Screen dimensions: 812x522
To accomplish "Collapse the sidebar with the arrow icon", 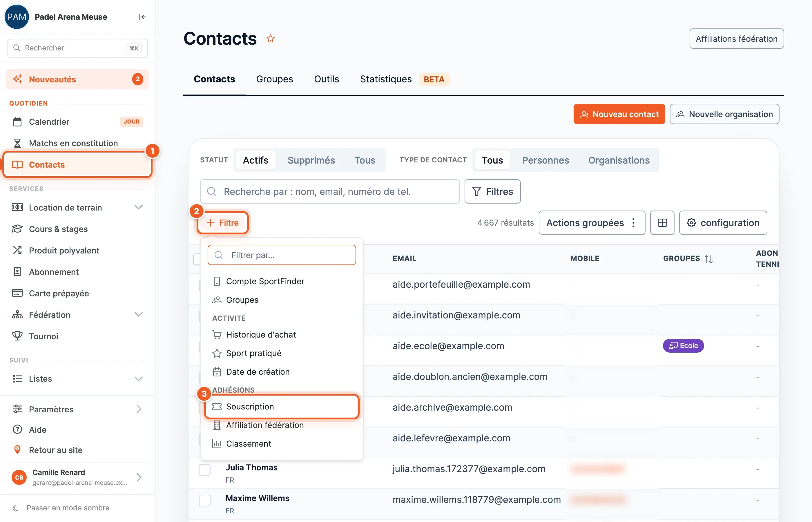I will coord(142,17).
